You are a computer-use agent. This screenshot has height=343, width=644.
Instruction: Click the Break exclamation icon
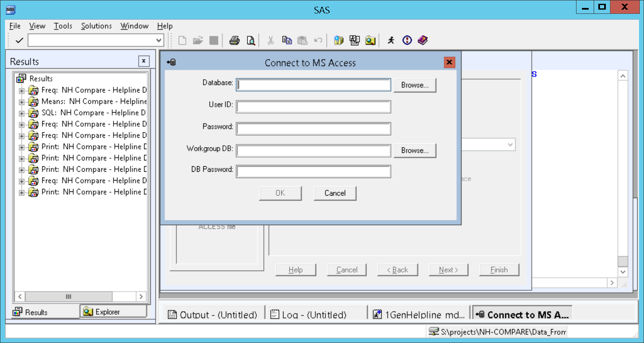click(x=407, y=40)
